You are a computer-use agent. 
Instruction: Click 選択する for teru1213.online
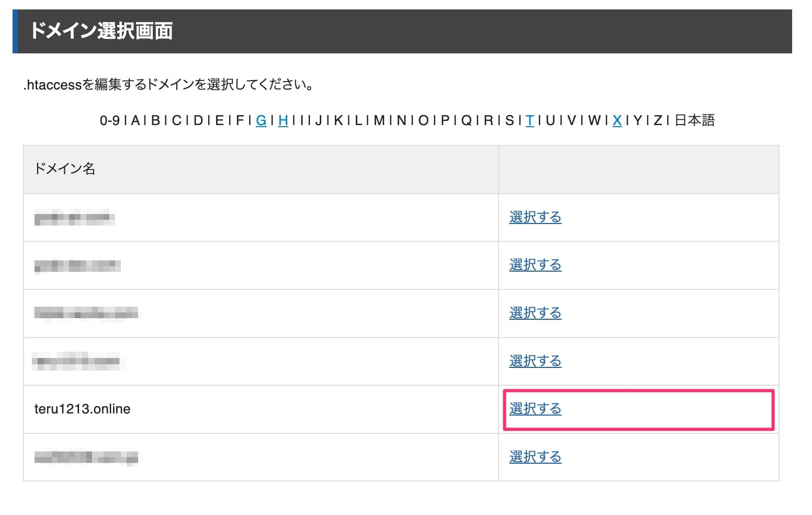(x=535, y=409)
